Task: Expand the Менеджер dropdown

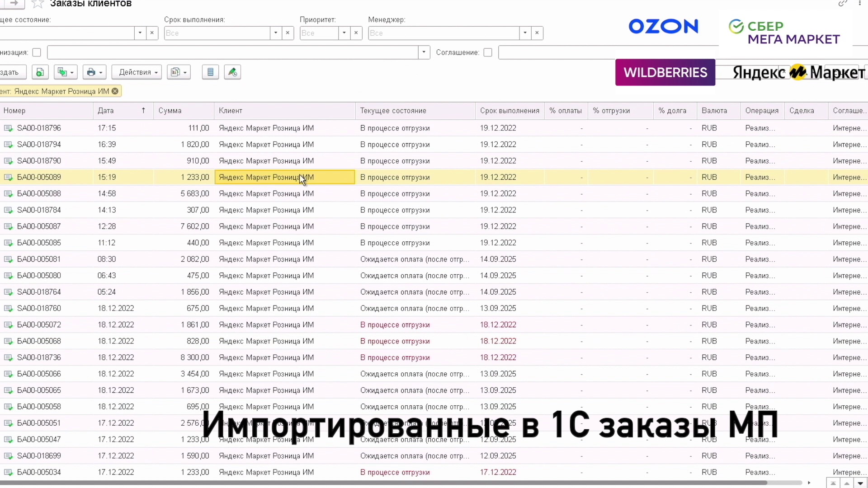Action: [x=525, y=33]
